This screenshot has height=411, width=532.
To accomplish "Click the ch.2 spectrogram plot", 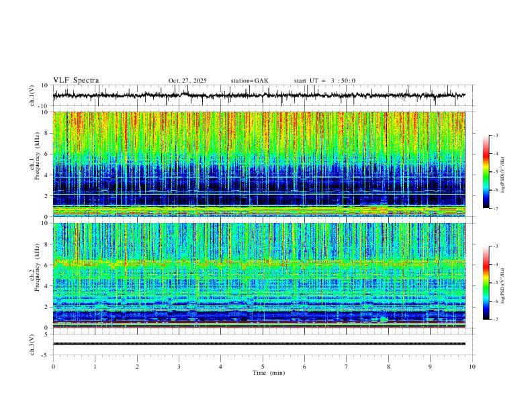I will coord(259,275).
